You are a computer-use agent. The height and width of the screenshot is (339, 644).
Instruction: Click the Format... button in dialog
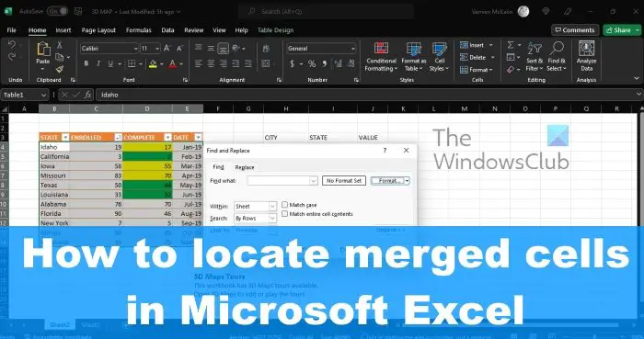pos(387,181)
